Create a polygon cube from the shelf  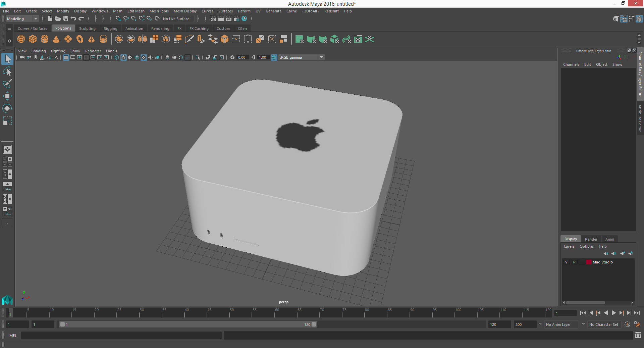point(33,39)
